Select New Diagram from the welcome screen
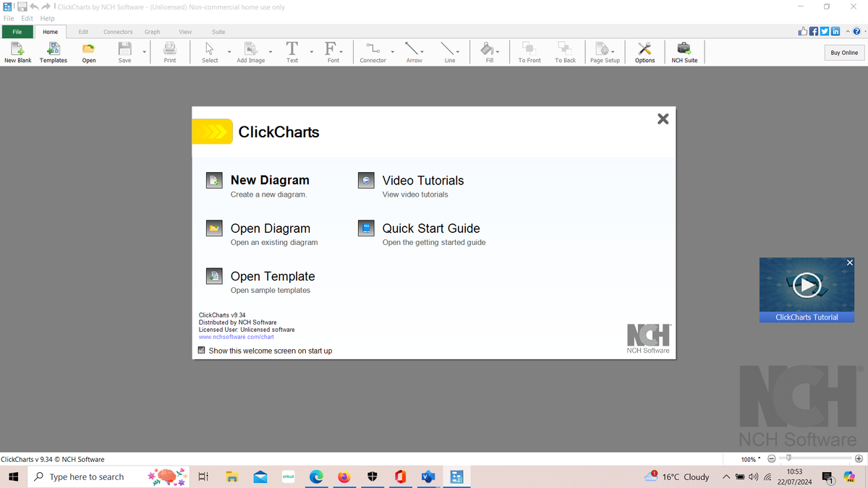 coord(268,180)
